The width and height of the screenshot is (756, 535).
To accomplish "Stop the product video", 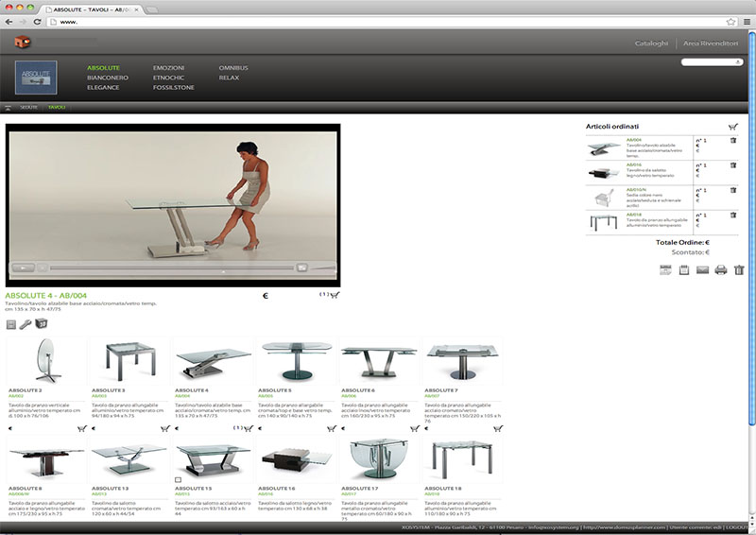I will coord(42,267).
